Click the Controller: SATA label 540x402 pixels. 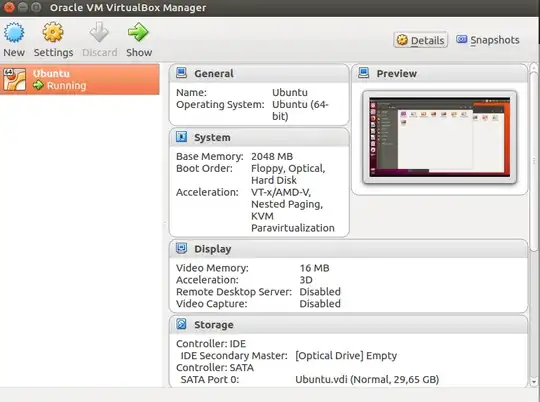coord(215,368)
